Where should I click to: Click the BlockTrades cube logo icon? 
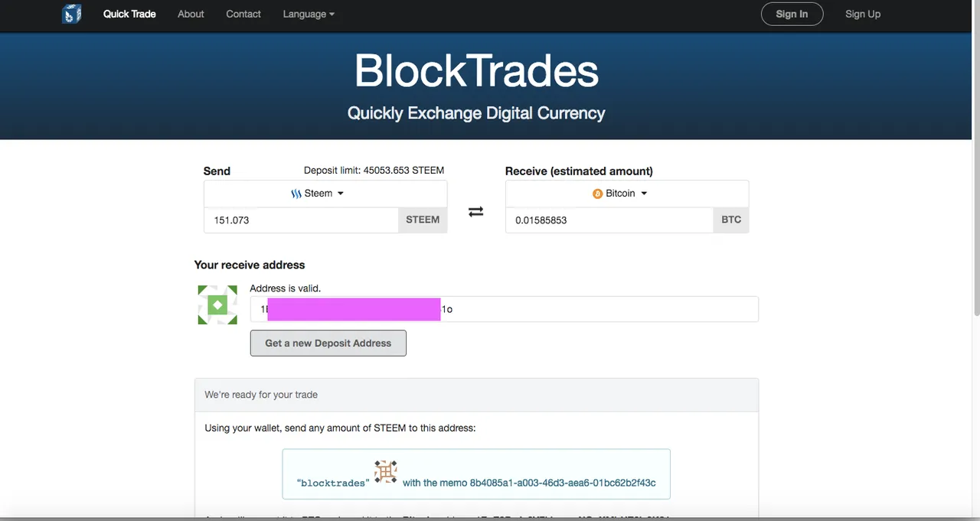tap(71, 14)
